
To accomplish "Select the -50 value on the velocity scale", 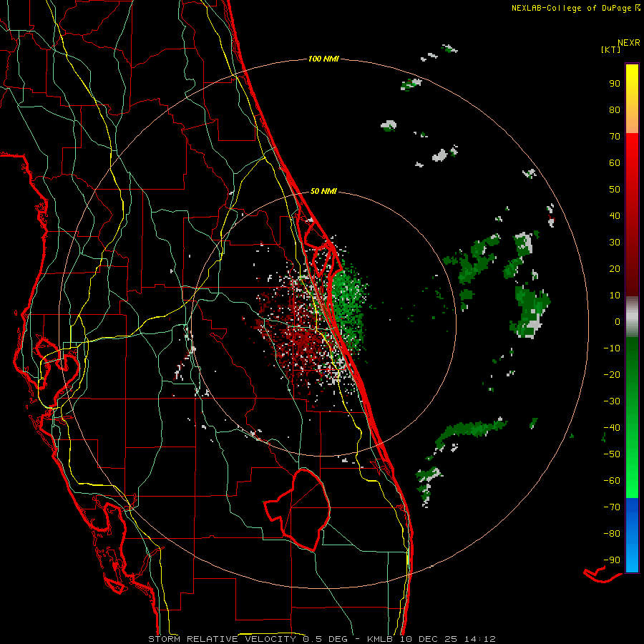I will point(612,454).
